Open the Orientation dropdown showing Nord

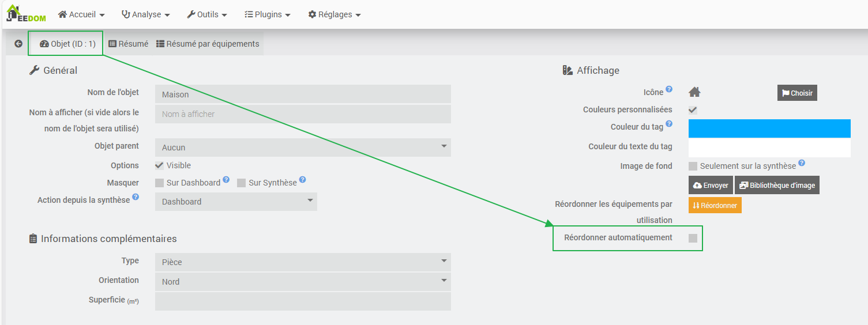pos(303,282)
